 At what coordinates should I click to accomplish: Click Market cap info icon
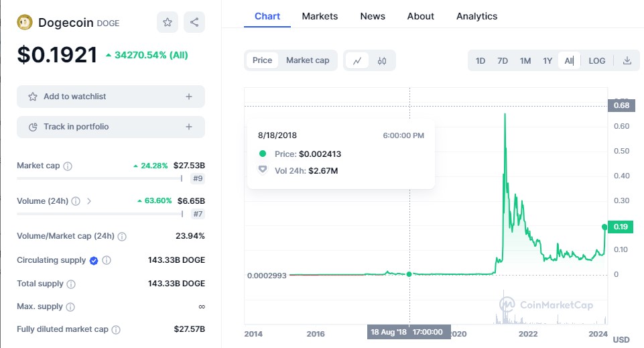coord(68,166)
